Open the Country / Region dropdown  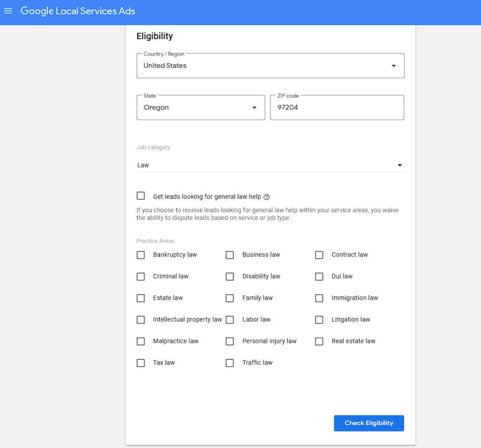coord(270,66)
